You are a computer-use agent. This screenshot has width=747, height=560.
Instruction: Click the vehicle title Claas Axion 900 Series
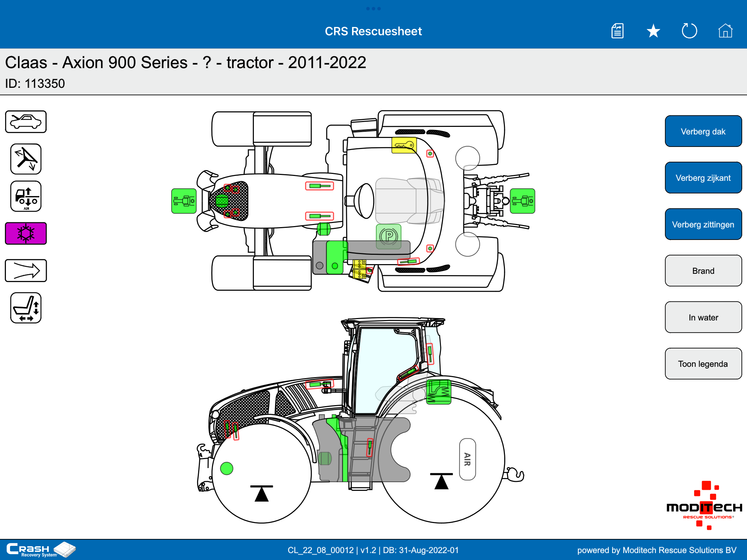pos(185,63)
